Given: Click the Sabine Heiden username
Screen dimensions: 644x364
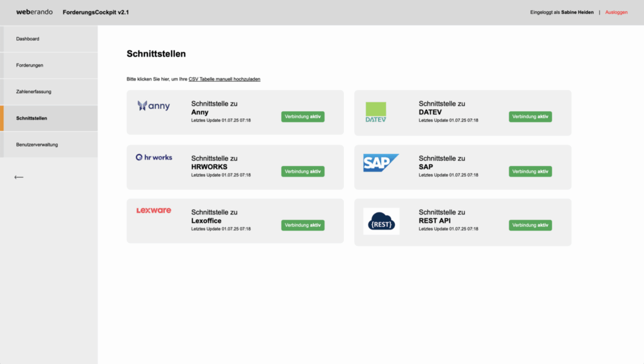Looking at the screenshot, I should click(x=577, y=12).
